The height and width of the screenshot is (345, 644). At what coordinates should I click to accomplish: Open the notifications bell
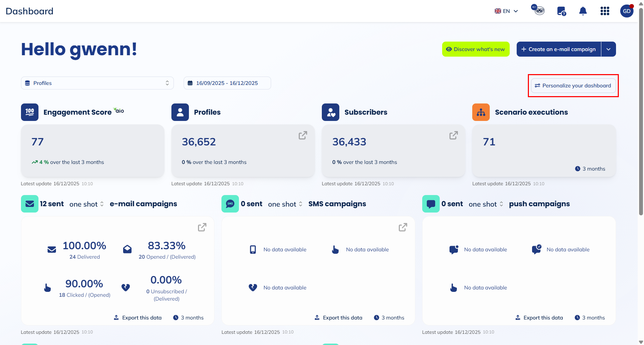pyautogui.click(x=583, y=11)
